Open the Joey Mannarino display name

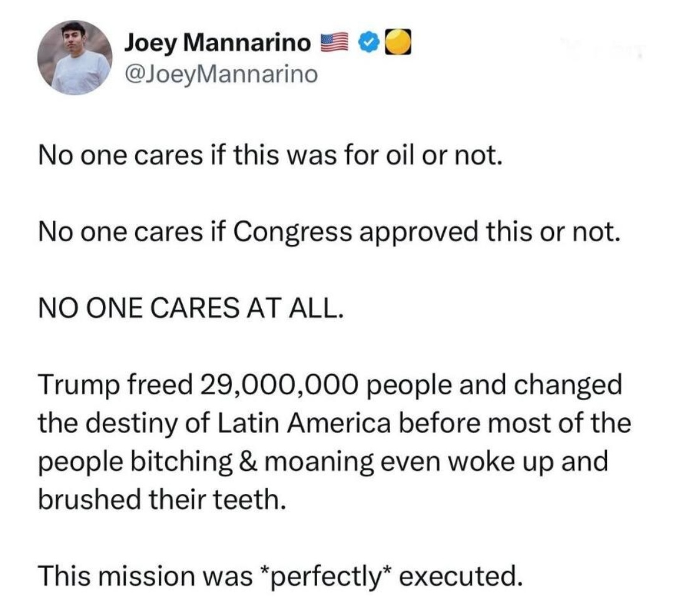coord(217,42)
